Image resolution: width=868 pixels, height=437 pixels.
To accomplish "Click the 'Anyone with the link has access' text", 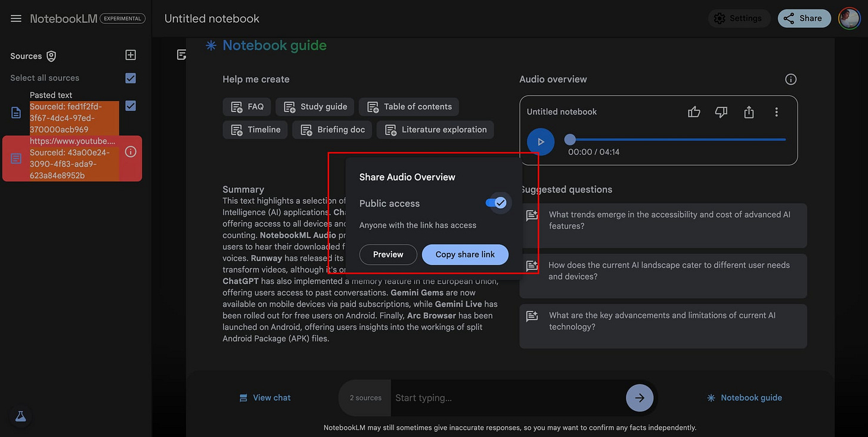I will [418, 225].
